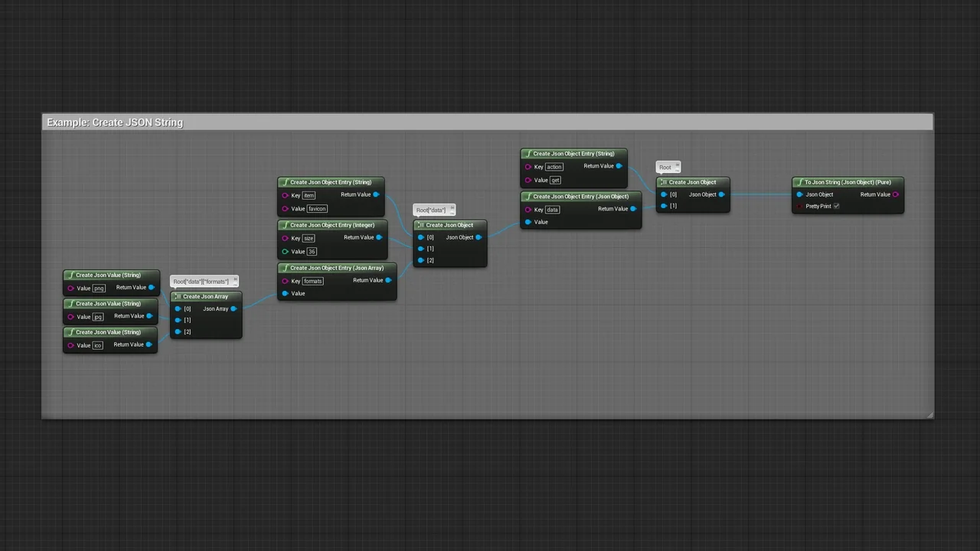Viewport: 980px width, 551px height.
Task: Click the Value field containing png
Action: tap(99, 289)
